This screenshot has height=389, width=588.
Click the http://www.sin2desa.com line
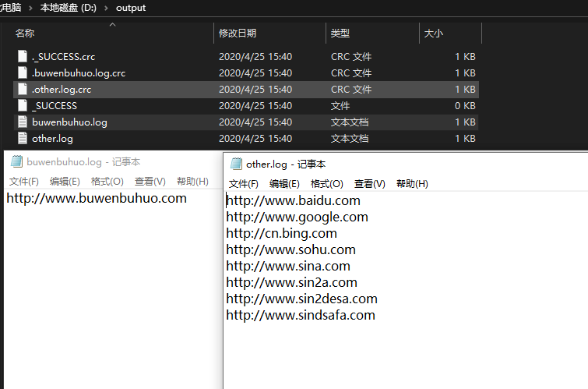pos(301,299)
